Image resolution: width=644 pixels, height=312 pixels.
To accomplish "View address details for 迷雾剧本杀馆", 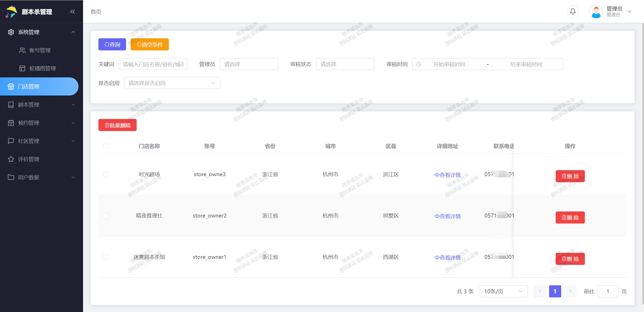I will (447, 258).
